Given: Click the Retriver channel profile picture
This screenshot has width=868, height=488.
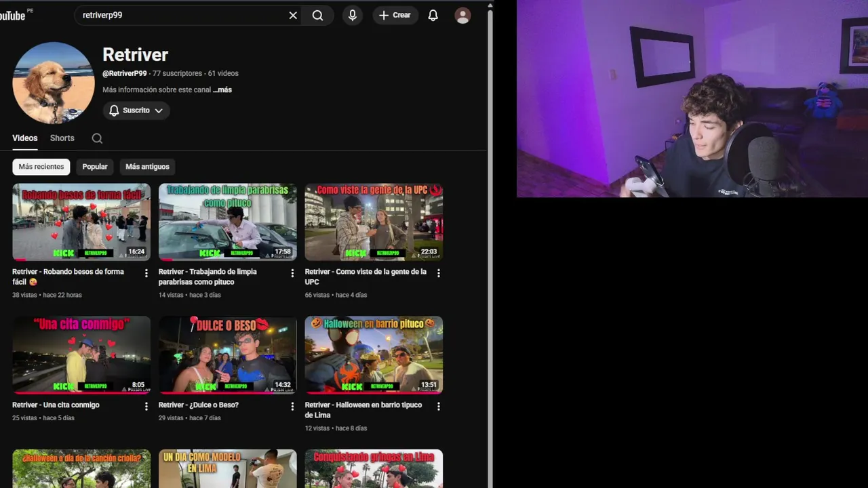Looking at the screenshot, I should pyautogui.click(x=54, y=83).
